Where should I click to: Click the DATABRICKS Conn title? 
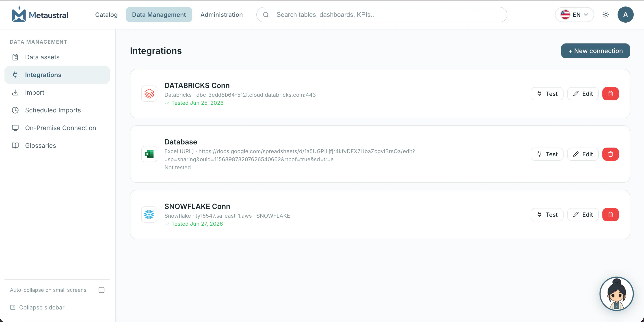point(197,86)
